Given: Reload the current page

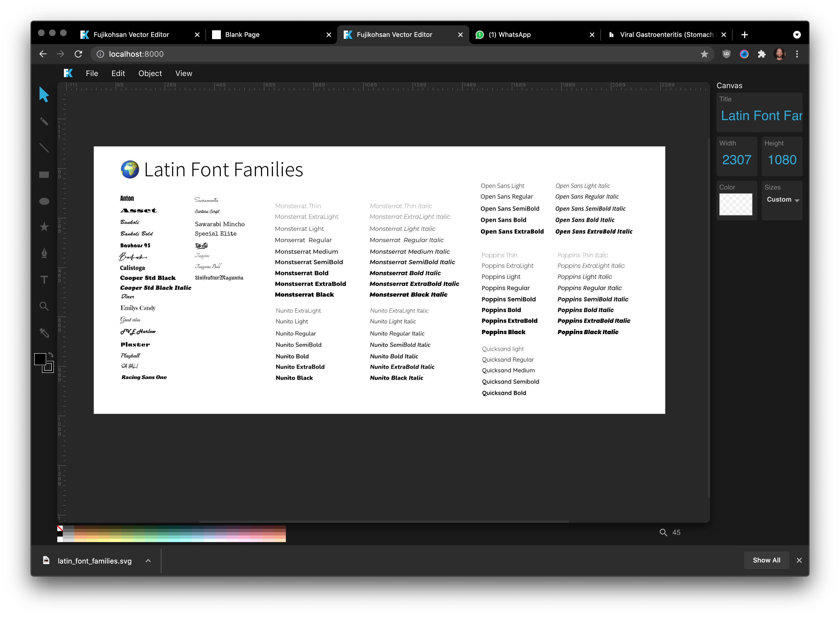Looking at the screenshot, I should coord(78,54).
